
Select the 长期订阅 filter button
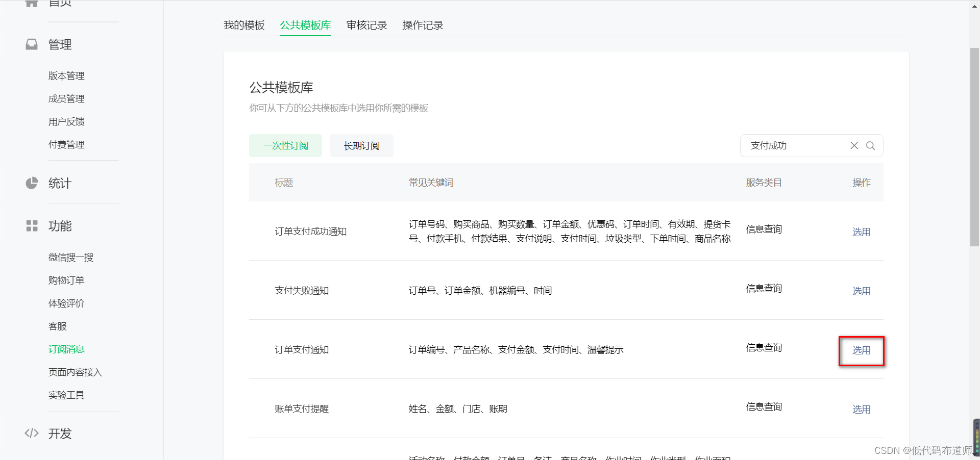click(x=361, y=145)
